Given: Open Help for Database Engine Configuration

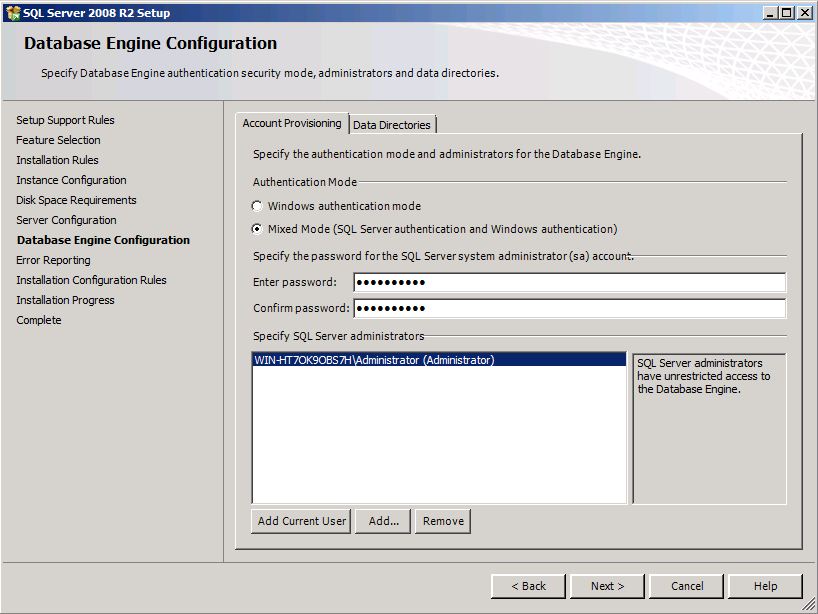Looking at the screenshot, I should tap(765, 586).
